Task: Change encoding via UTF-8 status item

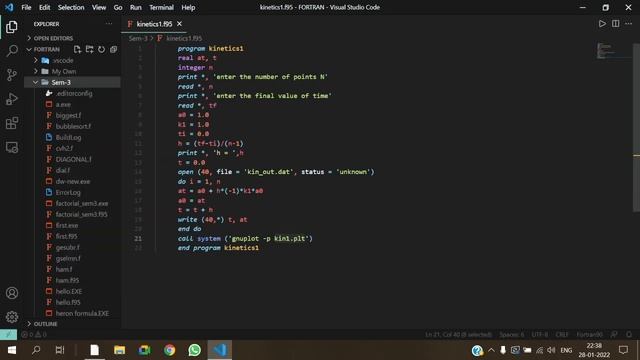Action: point(540,335)
